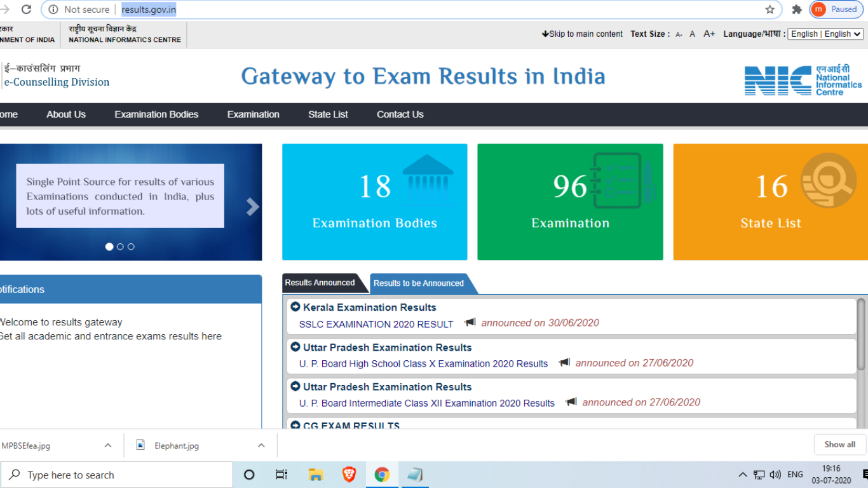The image size is (868, 488).
Task: Open SSLC EXAMINATION 2020 RESULT link
Action: tap(376, 324)
